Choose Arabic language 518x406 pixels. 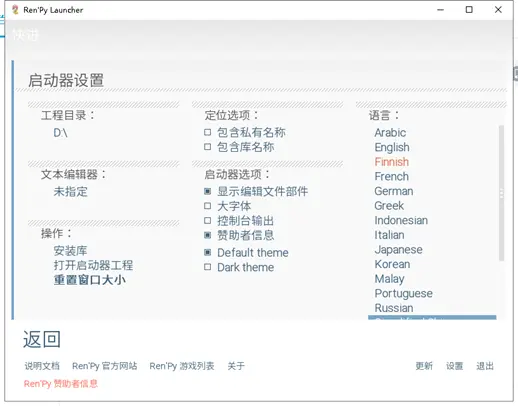pos(390,133)
